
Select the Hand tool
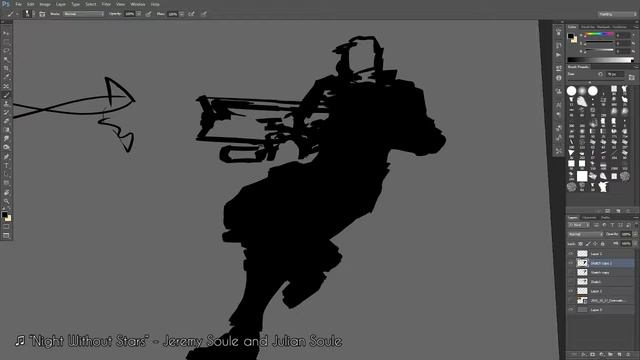tap(6, 192)
